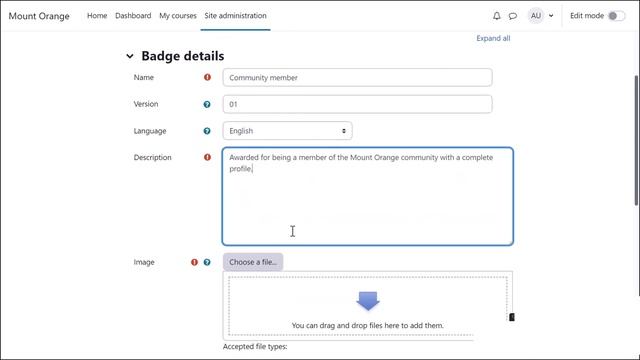This screenshot has width=640, height=360.
Task: Click the required icon next to Description
Action: (x=207, y=157)
